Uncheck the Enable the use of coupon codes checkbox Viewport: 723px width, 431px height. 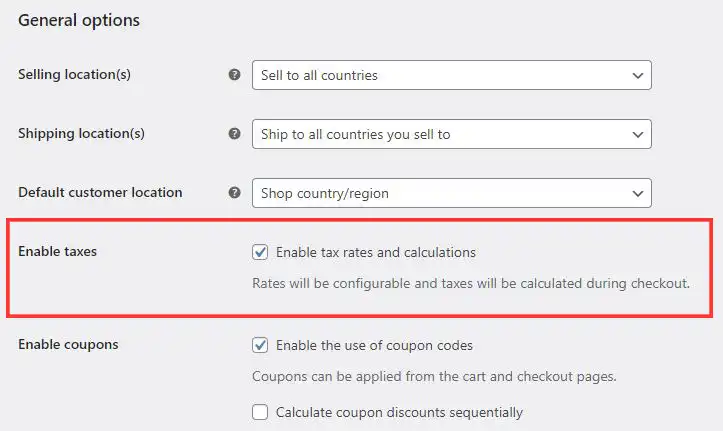pyautogui.click(x=260, y=345)
